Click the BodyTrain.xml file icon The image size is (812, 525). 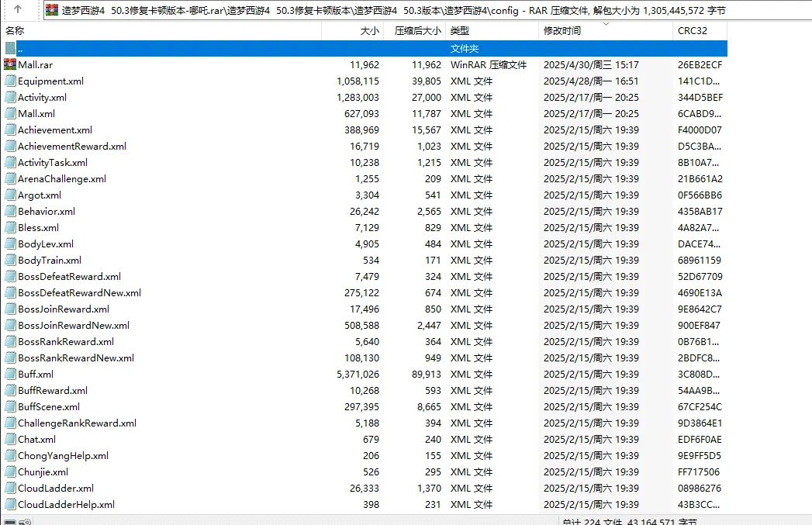coord(10,260)
